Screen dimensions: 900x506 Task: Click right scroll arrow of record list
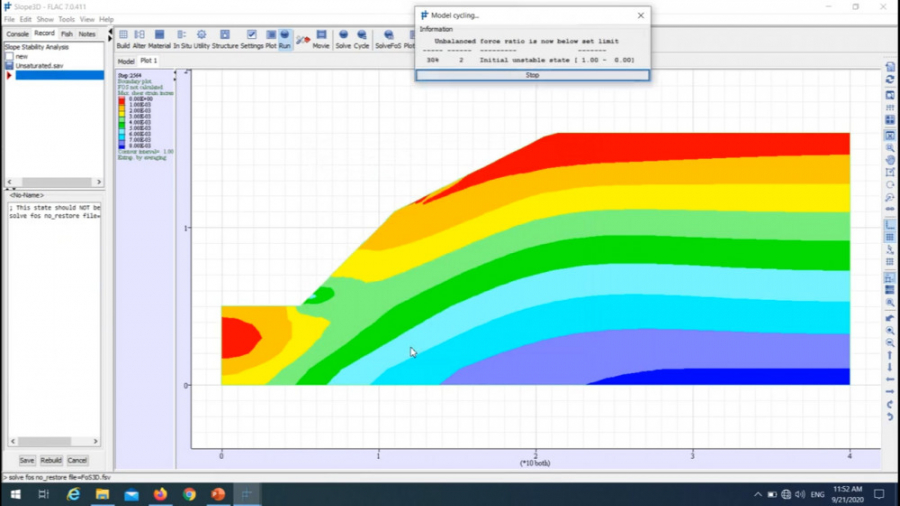[x=99, y=182]
